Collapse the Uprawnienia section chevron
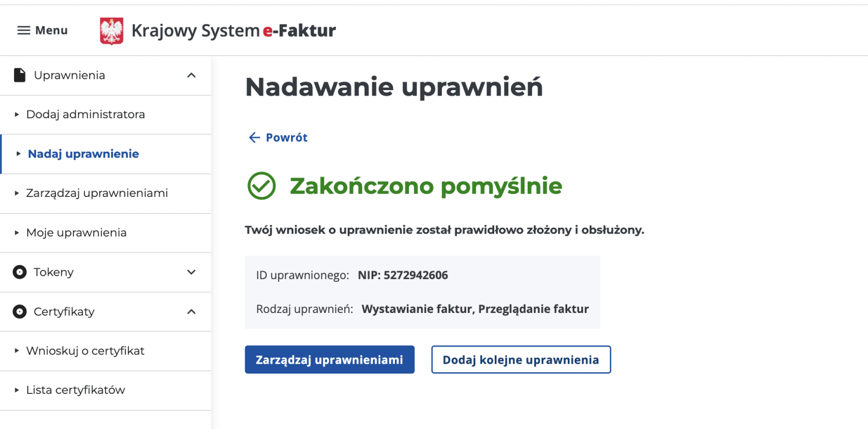868x429 pixels. (191, 75)
